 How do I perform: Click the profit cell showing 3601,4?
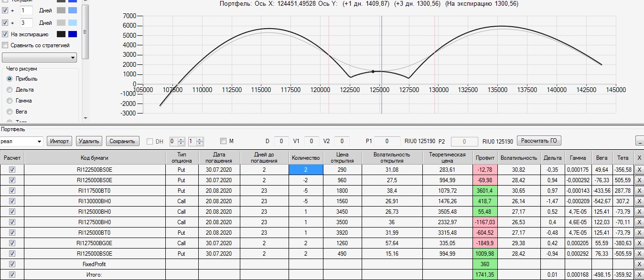(485, 190)
